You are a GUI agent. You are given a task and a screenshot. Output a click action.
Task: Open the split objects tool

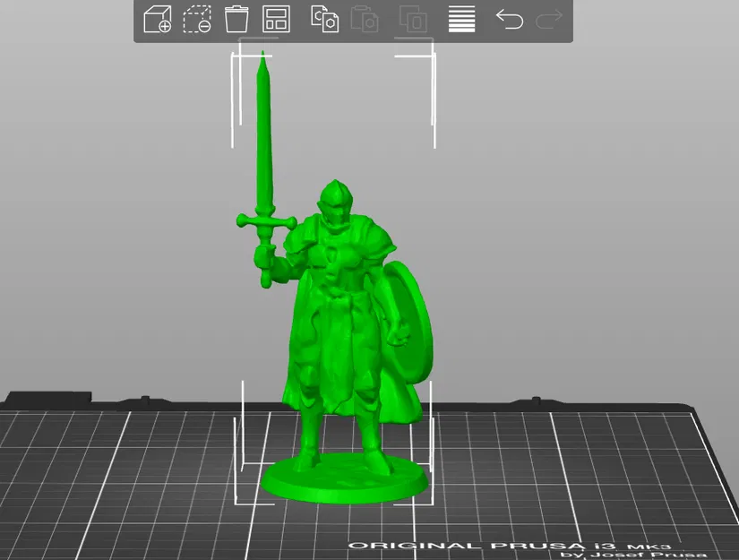pos(279,20)
